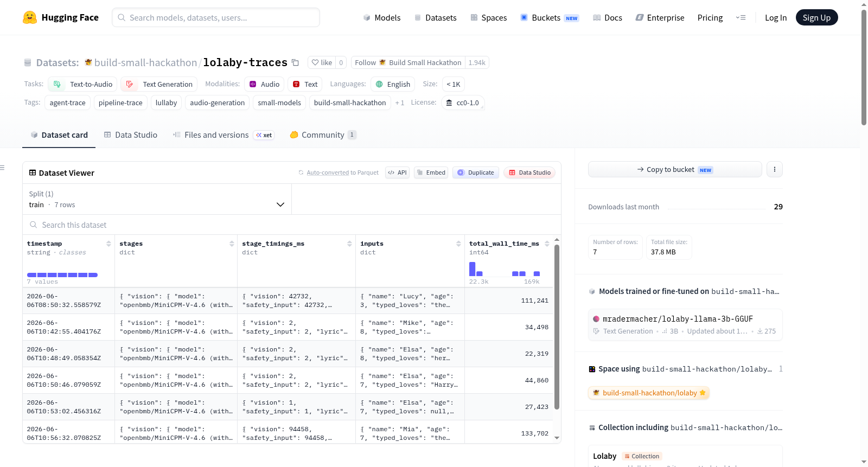The height and width of the screenshot is (467, 868).
Task: Click the small-models tag
Action: [279, 103]
